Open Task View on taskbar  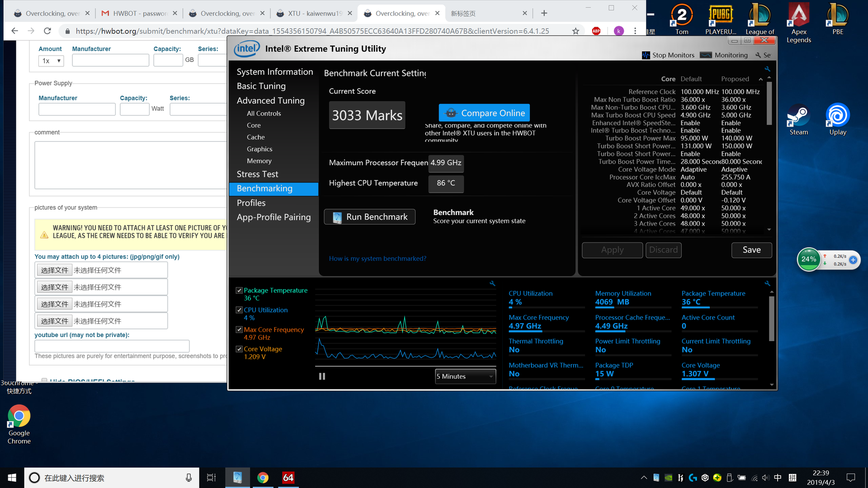click(x=211, y=478)
